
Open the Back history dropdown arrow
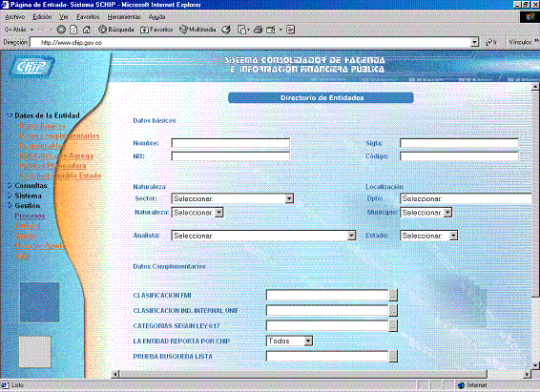pyautogui.click(x=31, y=30)
